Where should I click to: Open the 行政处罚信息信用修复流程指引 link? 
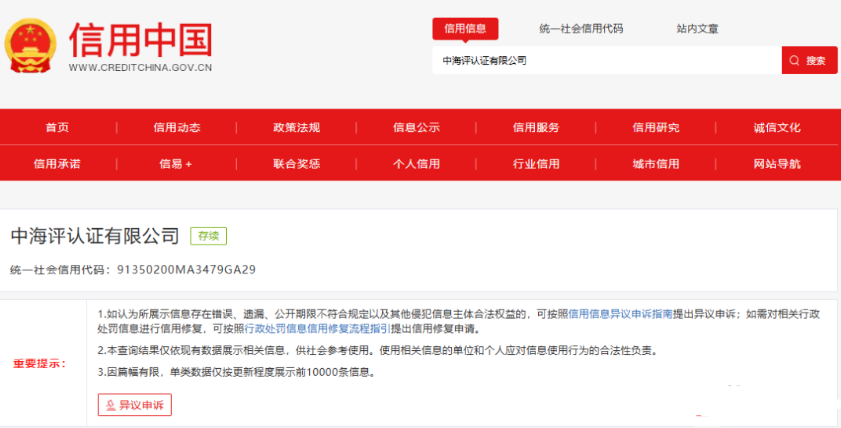click(318, 328)
